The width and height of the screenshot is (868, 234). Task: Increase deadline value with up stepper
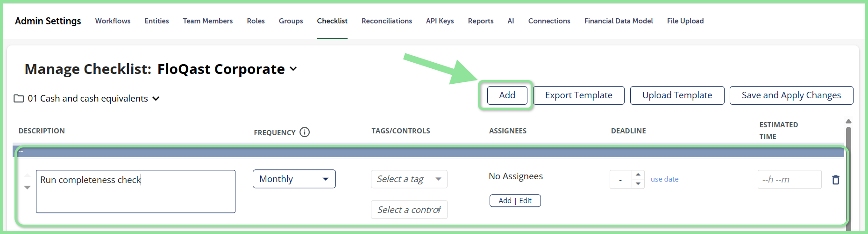click(x=638, y=175)
